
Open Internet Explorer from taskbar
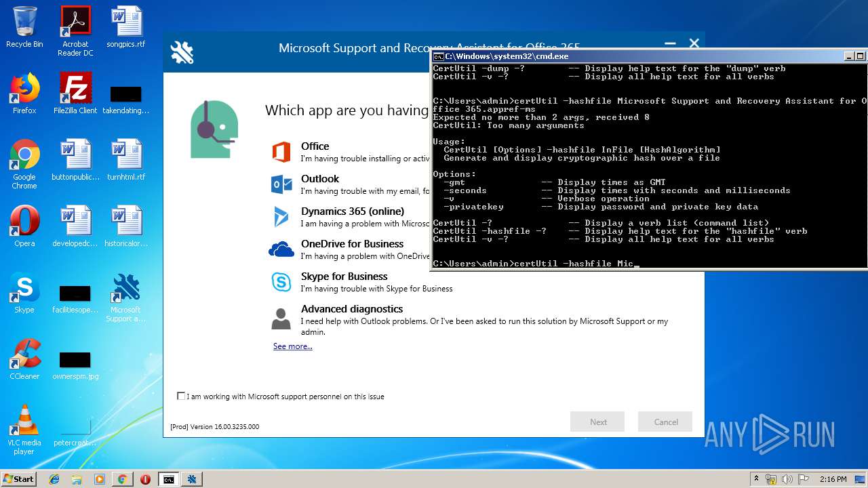pyautogui.click(x=54, y=479)
